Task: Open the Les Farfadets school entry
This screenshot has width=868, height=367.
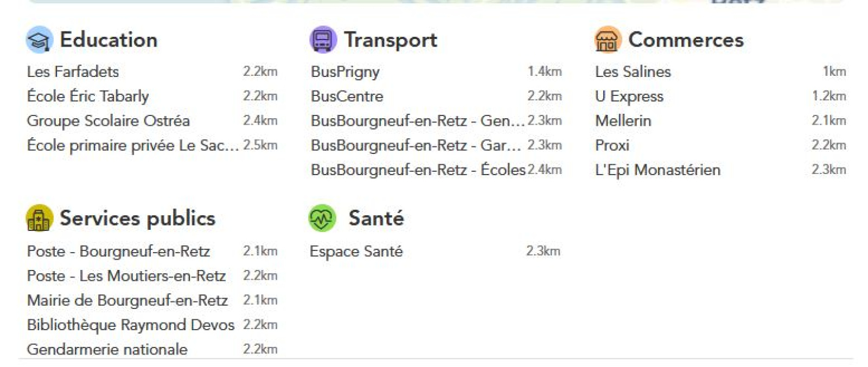Action: (x=73, y=72)
